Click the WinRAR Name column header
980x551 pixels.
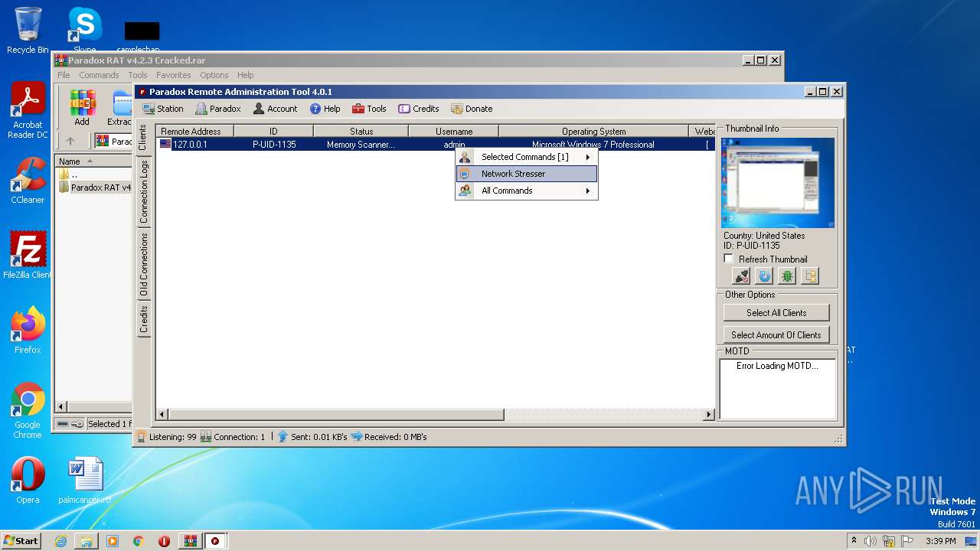93,161
